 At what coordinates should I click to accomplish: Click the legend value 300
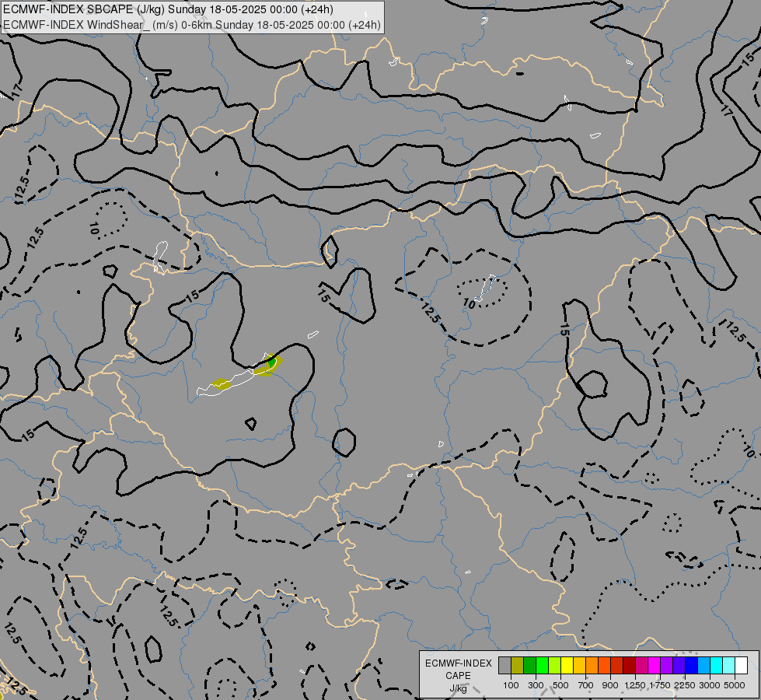click(536, 685)
